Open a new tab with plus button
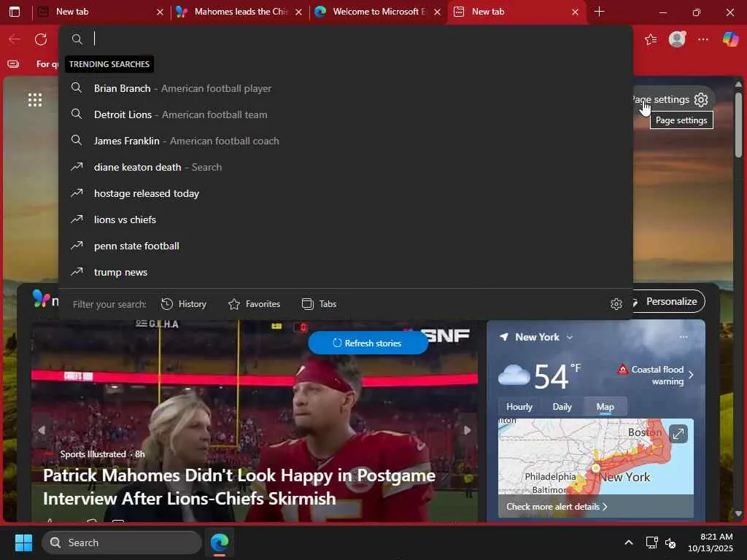 click(600, 12)
